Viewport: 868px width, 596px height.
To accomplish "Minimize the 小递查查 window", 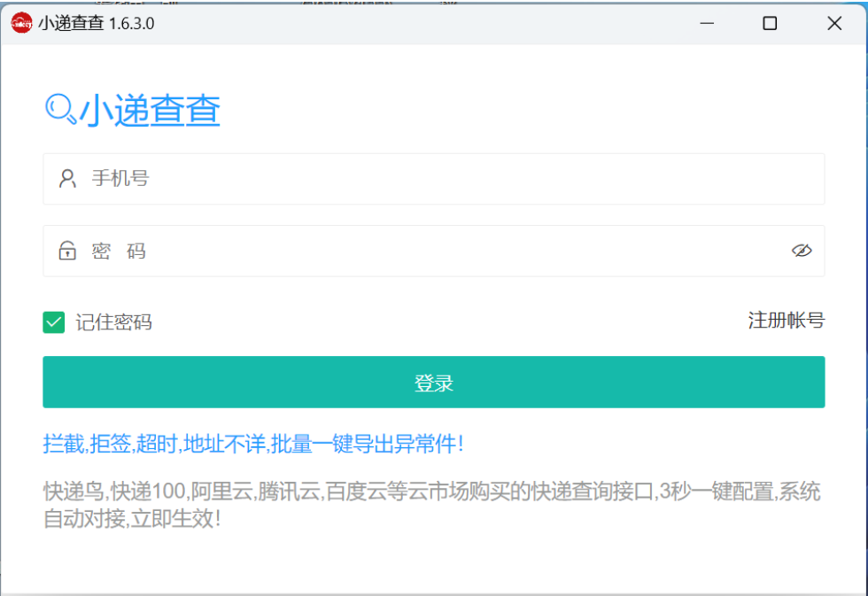I will (706, 23).
